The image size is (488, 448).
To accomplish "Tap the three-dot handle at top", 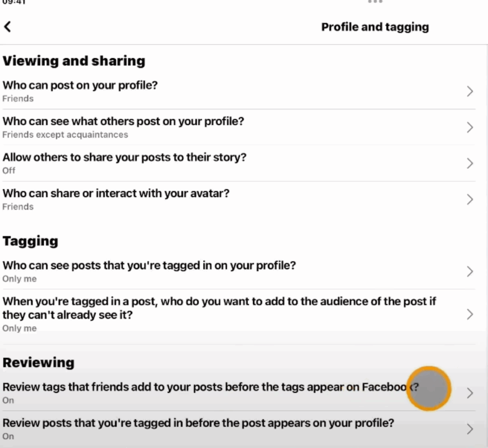I will (375, 2).
